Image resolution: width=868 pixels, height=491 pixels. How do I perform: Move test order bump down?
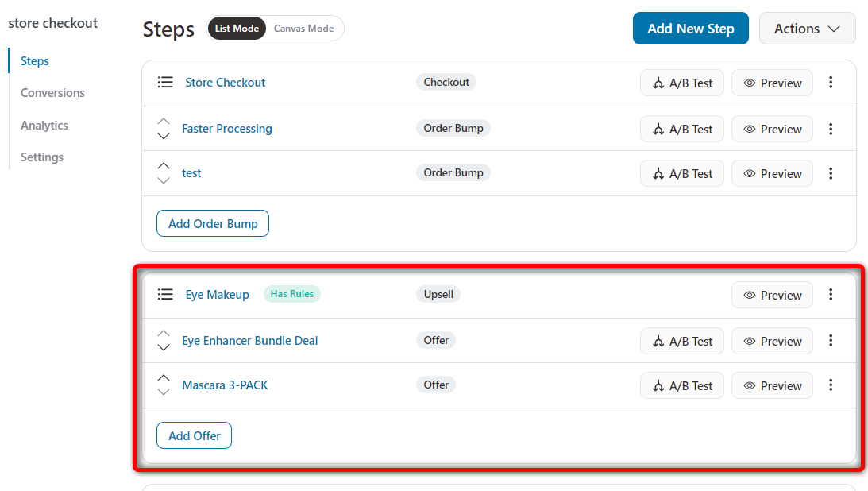click(164, 180)
